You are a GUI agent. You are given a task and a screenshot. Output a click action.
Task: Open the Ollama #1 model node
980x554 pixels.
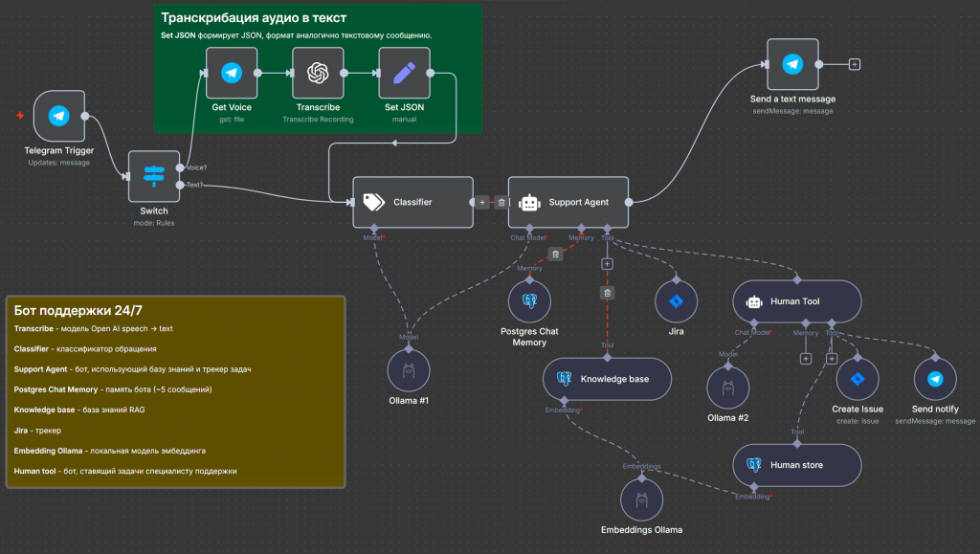point(409,370)
